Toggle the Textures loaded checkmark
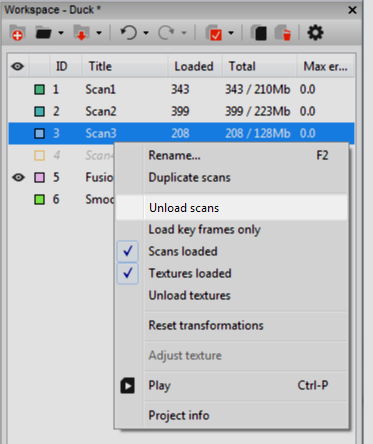Screen dimensions: 373x444 pyautogui.click(x=128, y=273)
